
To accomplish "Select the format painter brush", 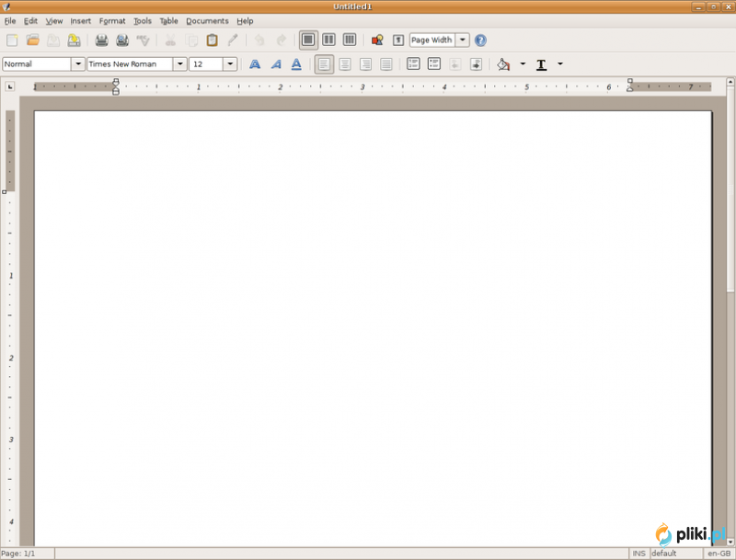I will (x=233, y=40).
